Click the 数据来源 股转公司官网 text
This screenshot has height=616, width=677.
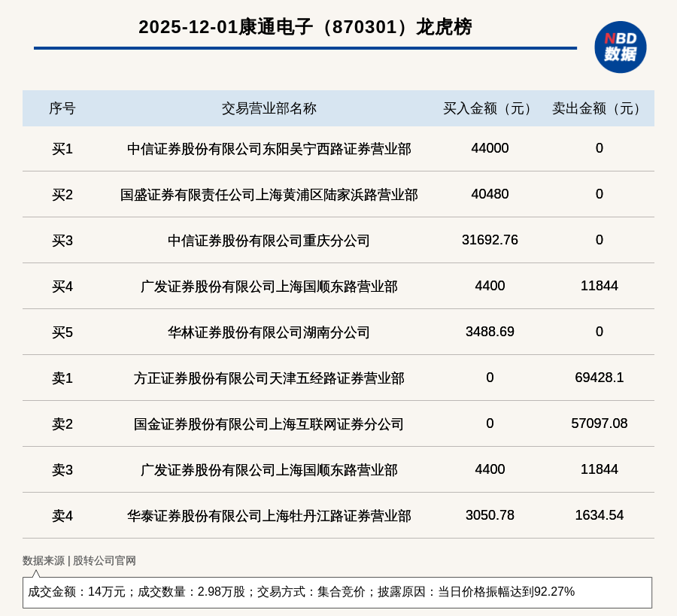[x=79, y=560]
